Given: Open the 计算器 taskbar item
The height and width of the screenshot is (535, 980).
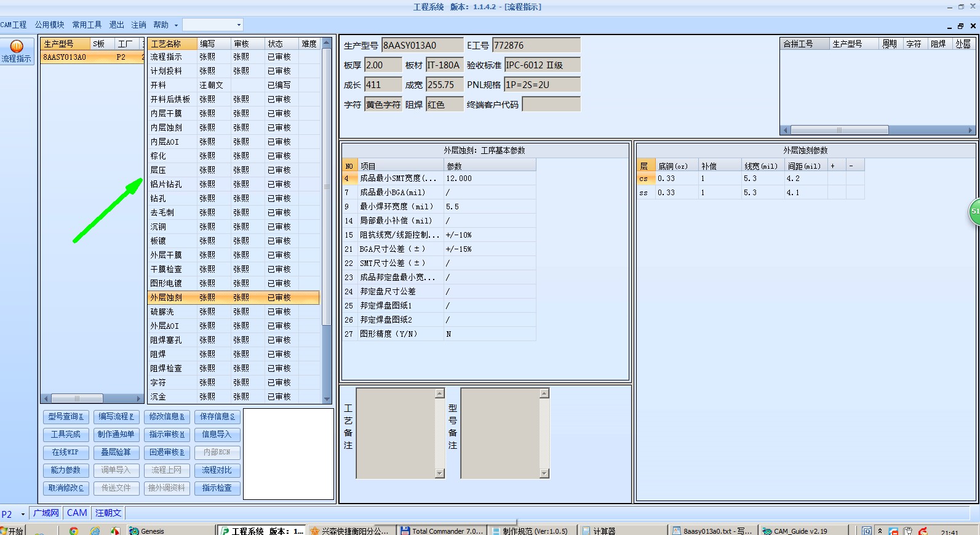Looking at the screenshot, I should point(623,531).
